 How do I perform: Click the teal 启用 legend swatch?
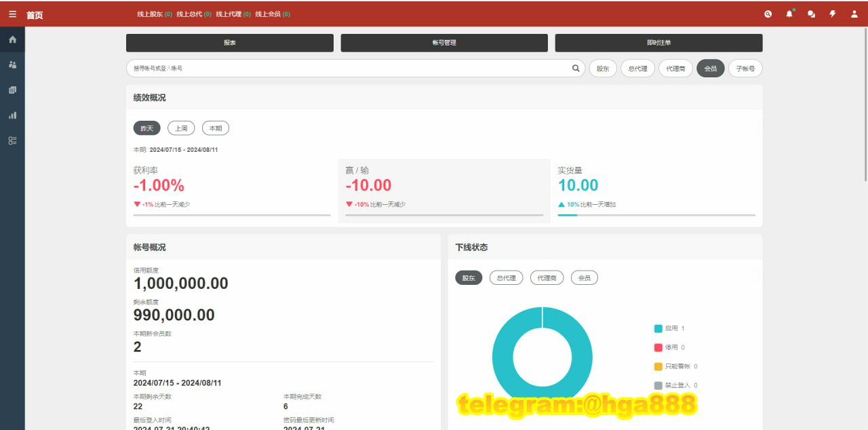(x=658, y=328)
